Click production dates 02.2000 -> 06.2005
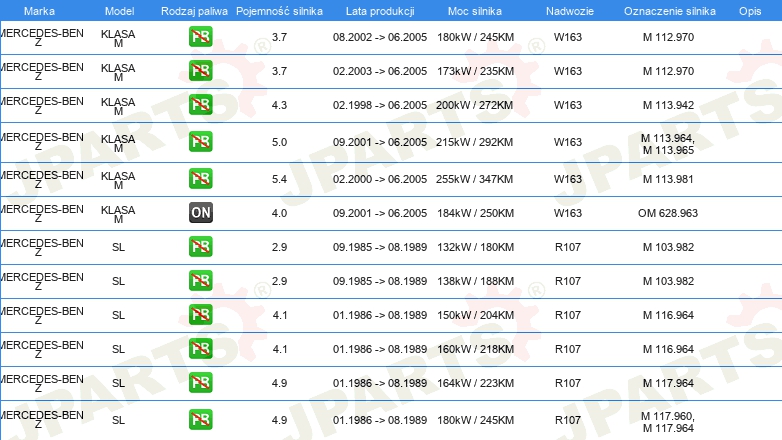Viewport: 782px width, 440px height. 380,179
